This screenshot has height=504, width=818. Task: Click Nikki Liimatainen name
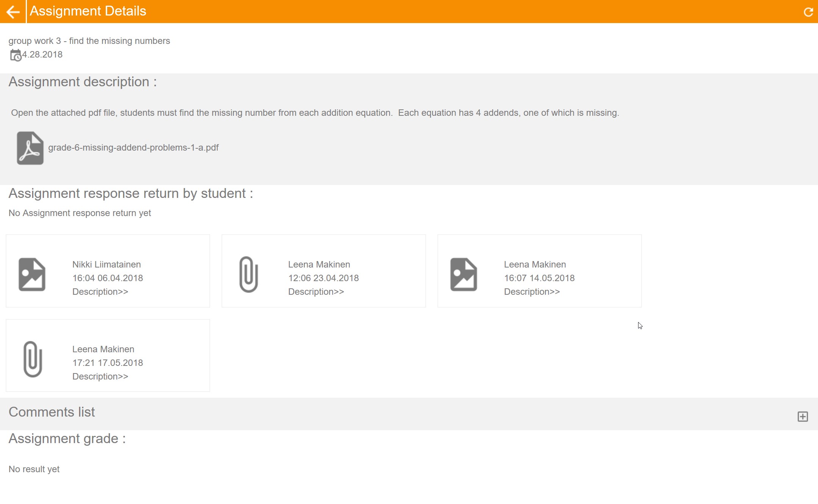coord(106,264)
